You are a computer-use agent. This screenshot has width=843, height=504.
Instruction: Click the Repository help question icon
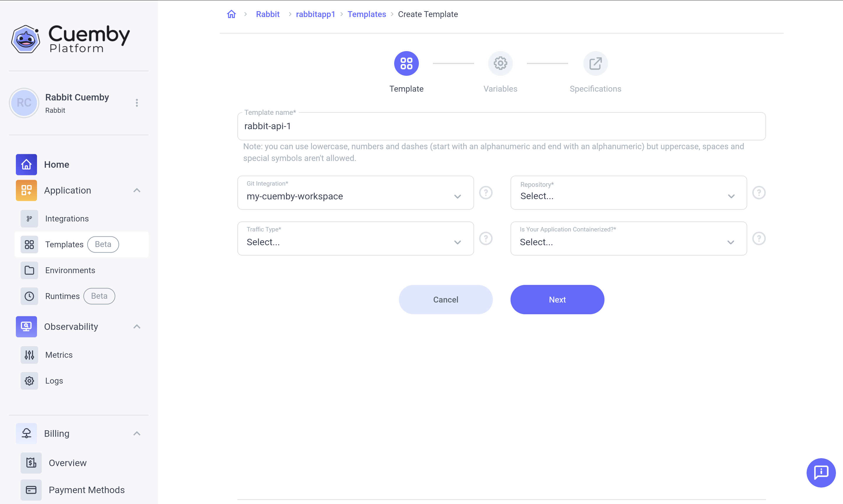(758, 193)
